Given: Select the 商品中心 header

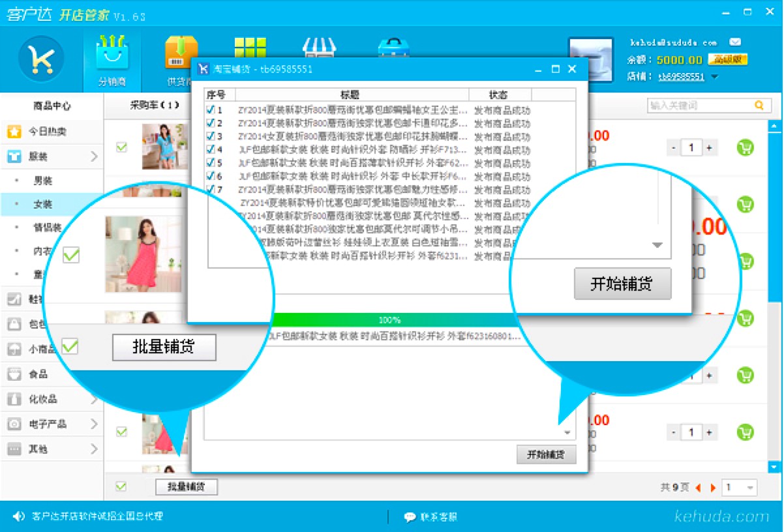Looking at the screenshot, I should (x=52, y=106).
